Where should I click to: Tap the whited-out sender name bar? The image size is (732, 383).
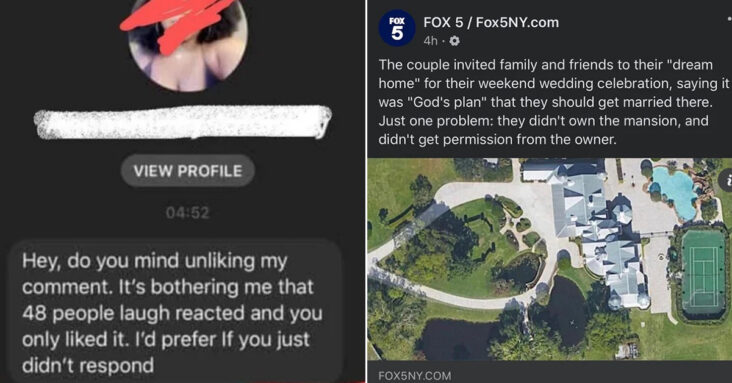click(183, 122)
